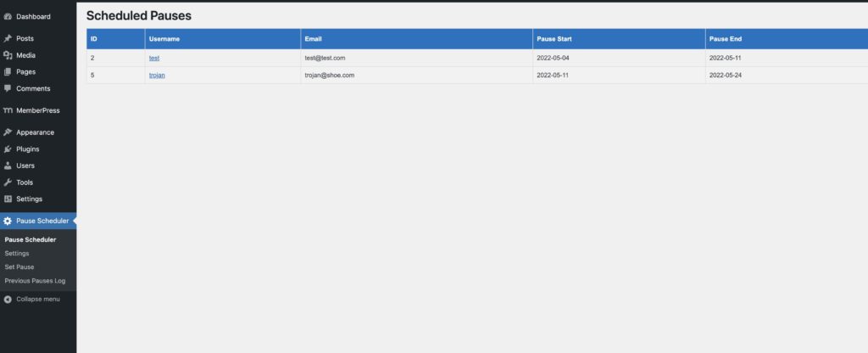
Task: Collapse the admin sidebar menu
Action: click(x=31, y=299)
